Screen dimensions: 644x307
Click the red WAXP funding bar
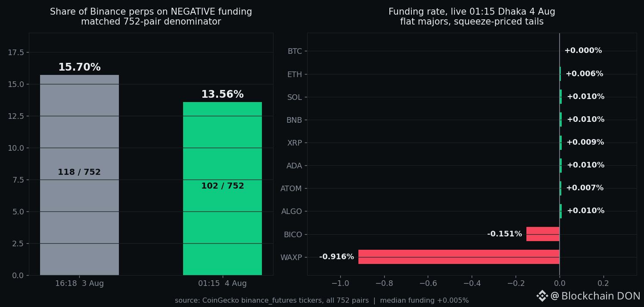pos(459,257)
